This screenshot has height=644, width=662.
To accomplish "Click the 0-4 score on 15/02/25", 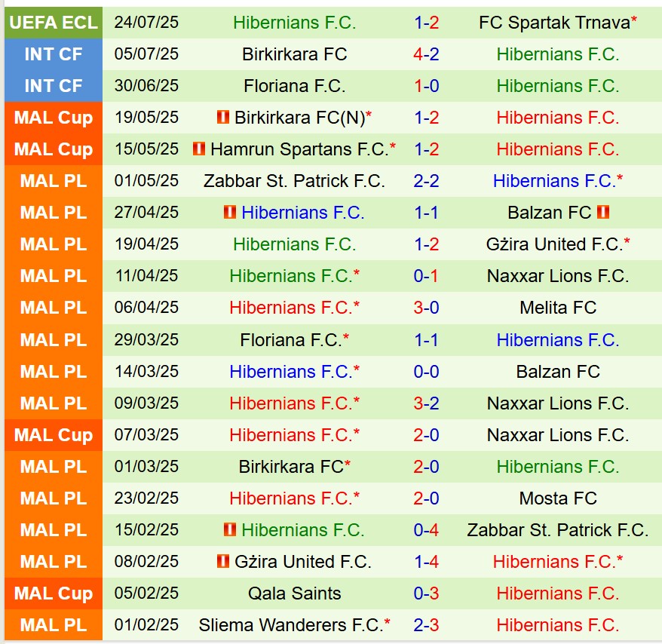I will tap(427, 530).
